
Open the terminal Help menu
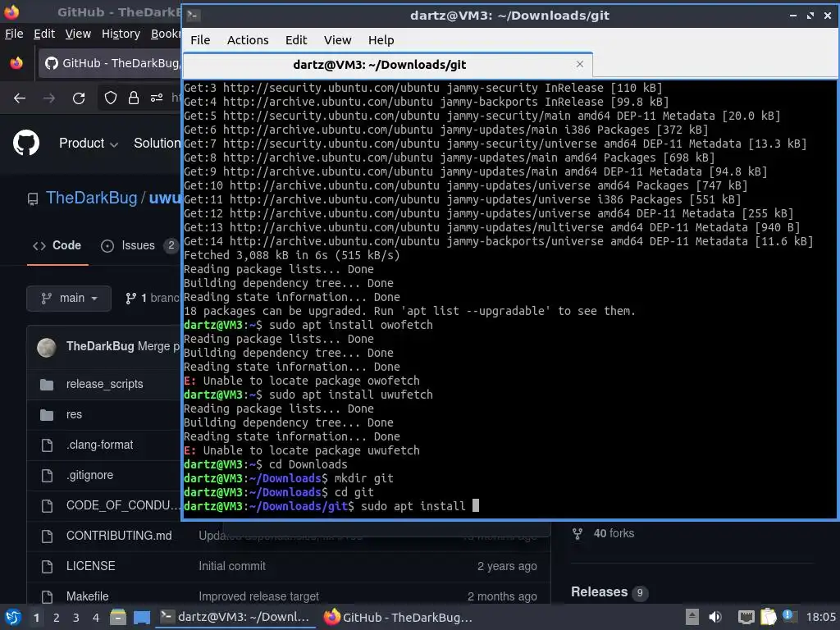point(381,40)
